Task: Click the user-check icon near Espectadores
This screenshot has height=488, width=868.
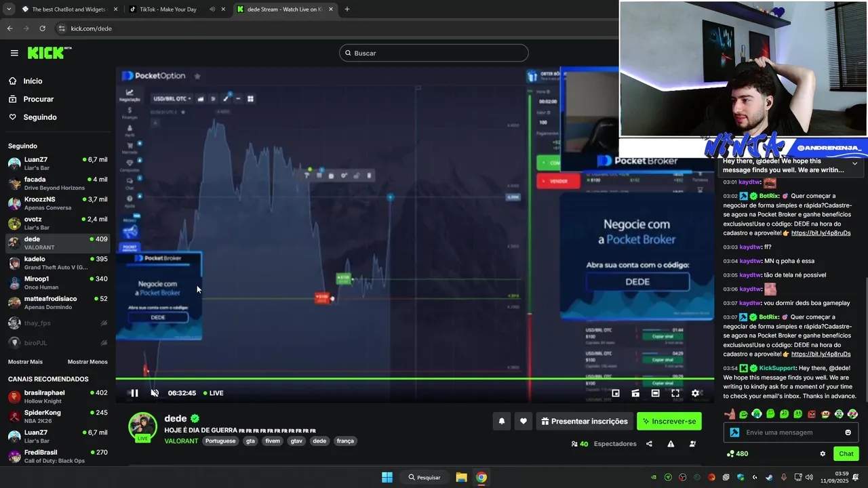Action: pos(692,444)
